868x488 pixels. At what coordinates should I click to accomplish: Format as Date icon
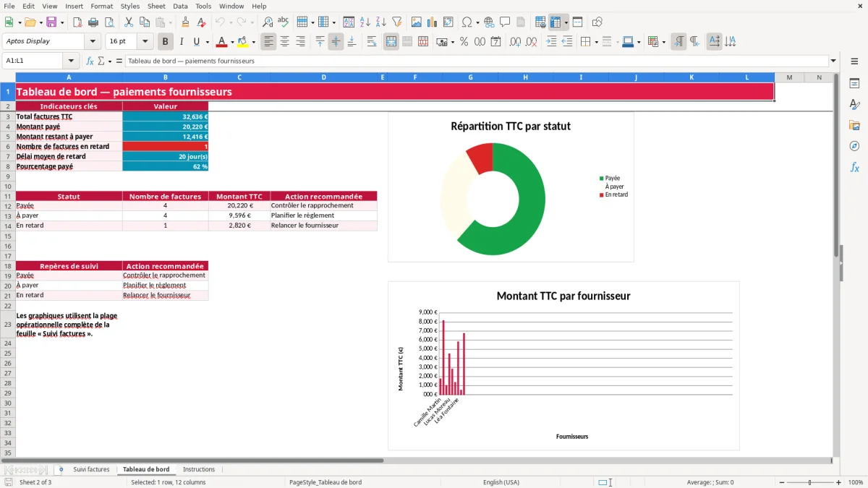click(x=495, y=42)
